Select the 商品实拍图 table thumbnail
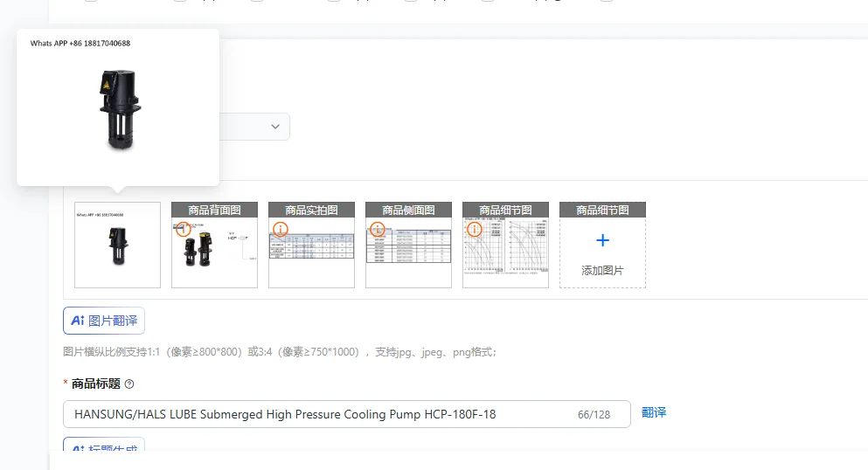868x470 pixels. pyautogui.click(x=312, y=245)
